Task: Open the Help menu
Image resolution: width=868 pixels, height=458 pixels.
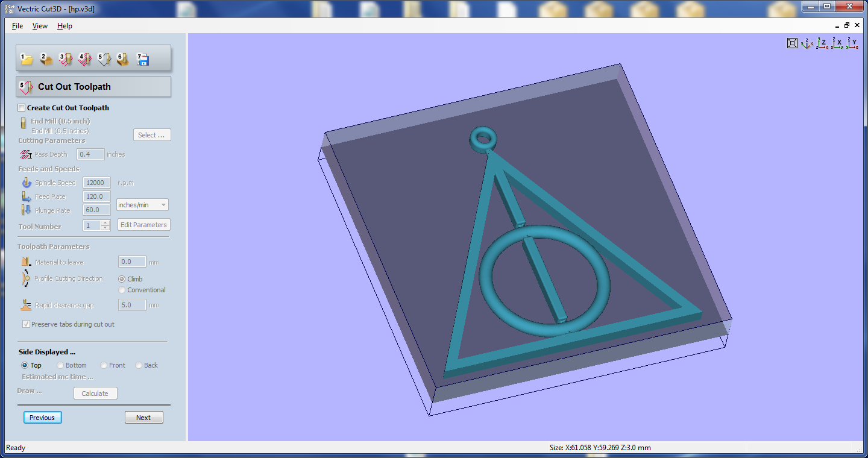Action: click(64, 26)
